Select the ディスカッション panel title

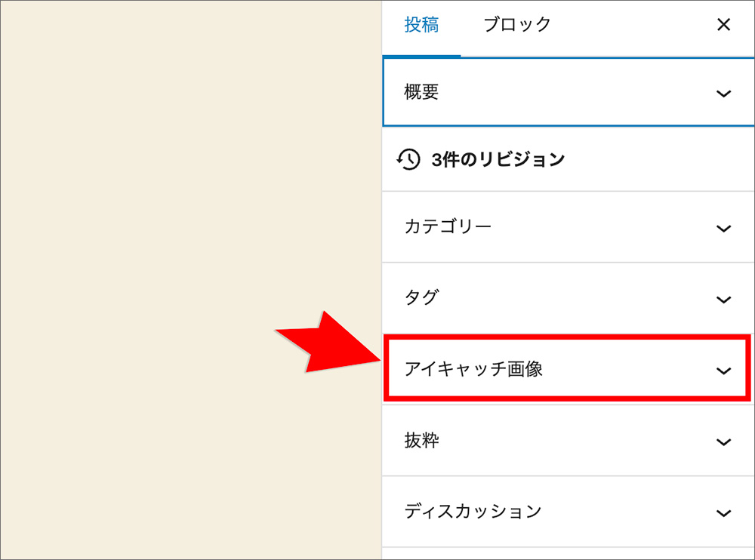(x=473, y=512)
